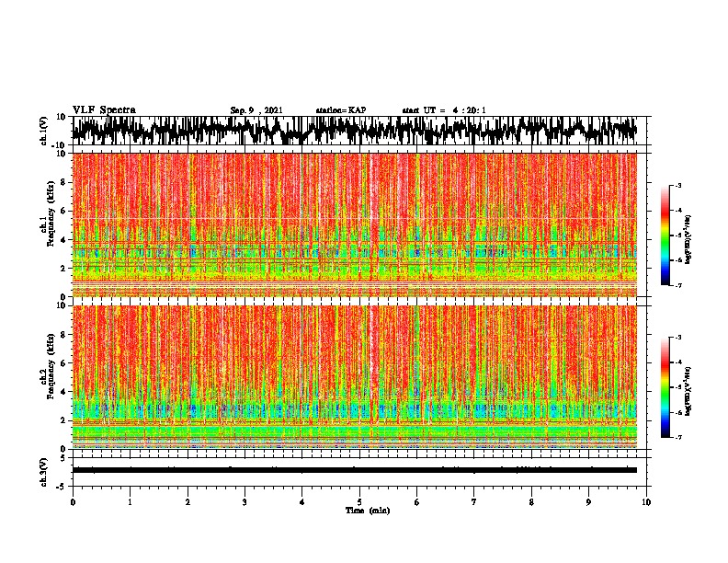Click the time axis tick label "9"
Viewport: 728px width, 563px height.
coord(588,502)
